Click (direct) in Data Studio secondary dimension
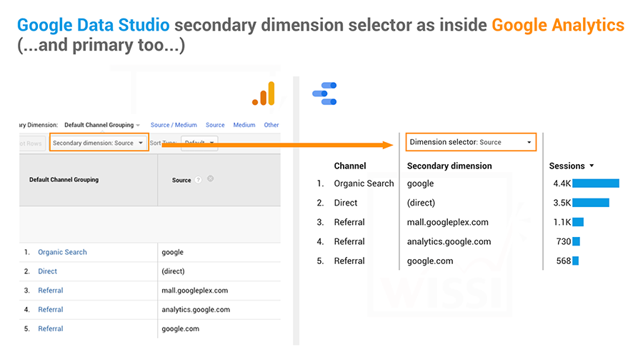Image resolution: width=643 pixels, height=364 pixels. pos(421,203)
